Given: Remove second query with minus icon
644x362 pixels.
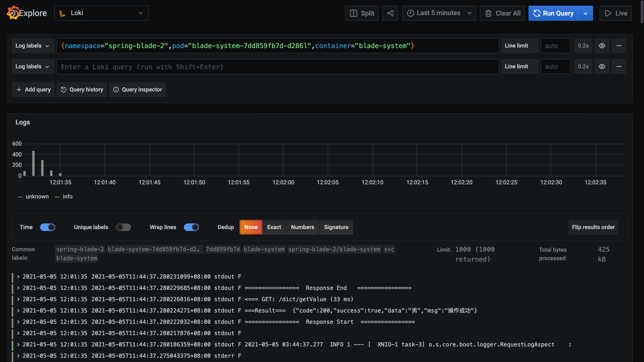Looking at the screenshot, I should [619, 66].
